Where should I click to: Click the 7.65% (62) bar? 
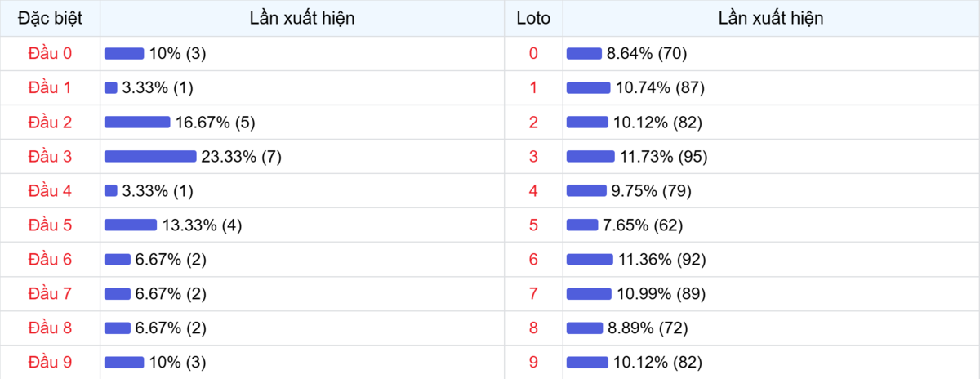coord(582,225)
